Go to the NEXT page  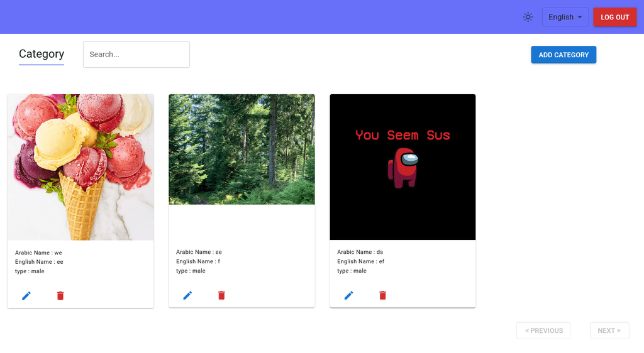tap(609, 330)
